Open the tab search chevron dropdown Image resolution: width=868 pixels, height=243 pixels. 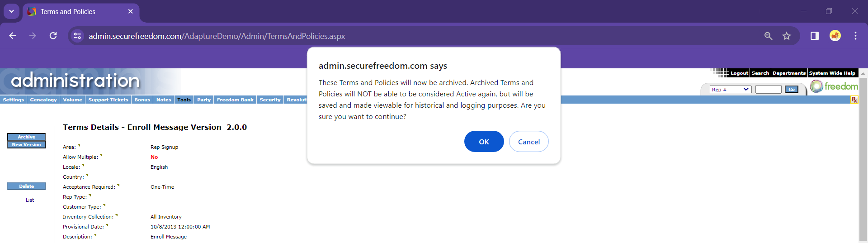point(11,11)
